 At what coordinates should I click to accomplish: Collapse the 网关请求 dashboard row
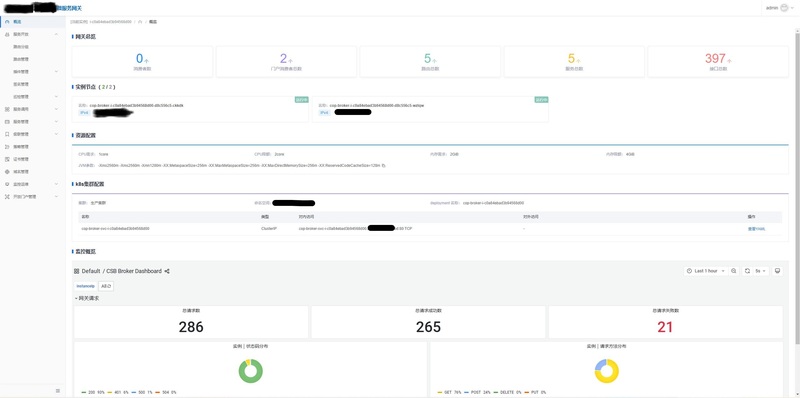[87, 298]
